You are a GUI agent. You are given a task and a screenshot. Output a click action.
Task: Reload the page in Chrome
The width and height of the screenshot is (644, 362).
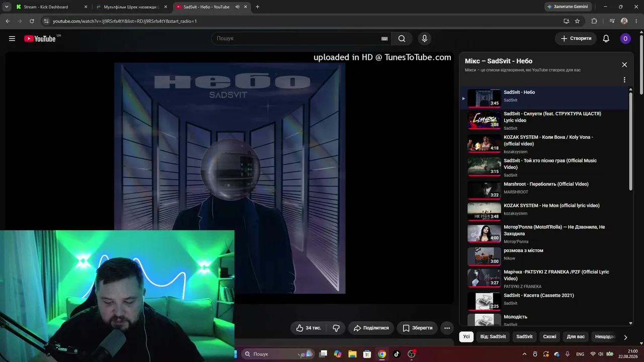pyautogui.click(x=32, y=21)
